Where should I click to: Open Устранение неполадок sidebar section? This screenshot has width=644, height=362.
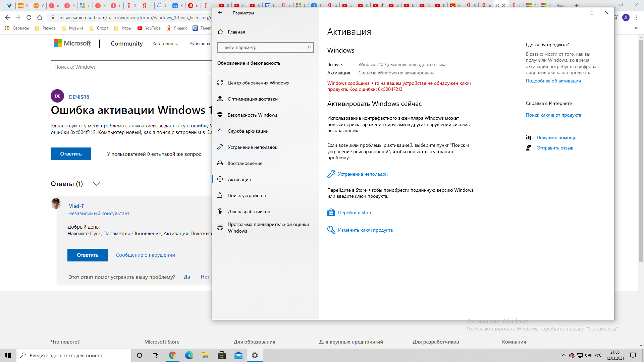252,147
